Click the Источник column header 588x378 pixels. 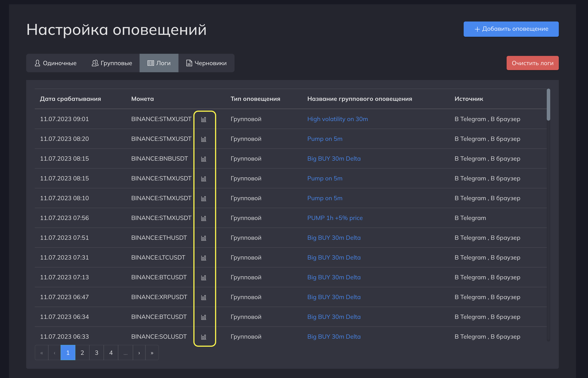tap(469, 99)
